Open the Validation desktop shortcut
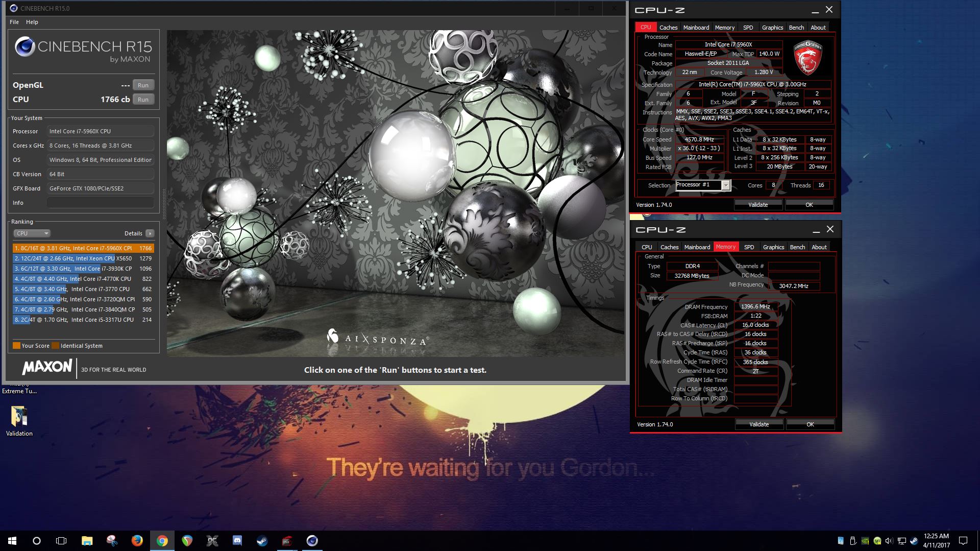The width and height of the screenshot is (980, 551). coord(19,421)
